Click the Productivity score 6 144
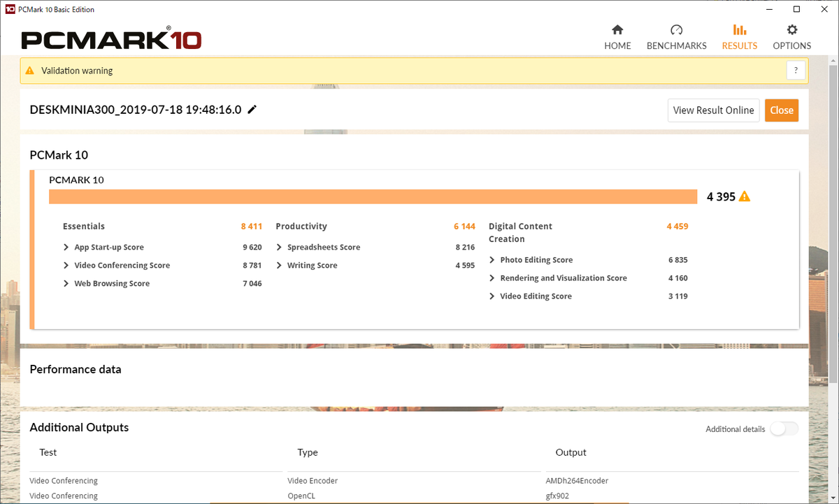 pos(464,226)
